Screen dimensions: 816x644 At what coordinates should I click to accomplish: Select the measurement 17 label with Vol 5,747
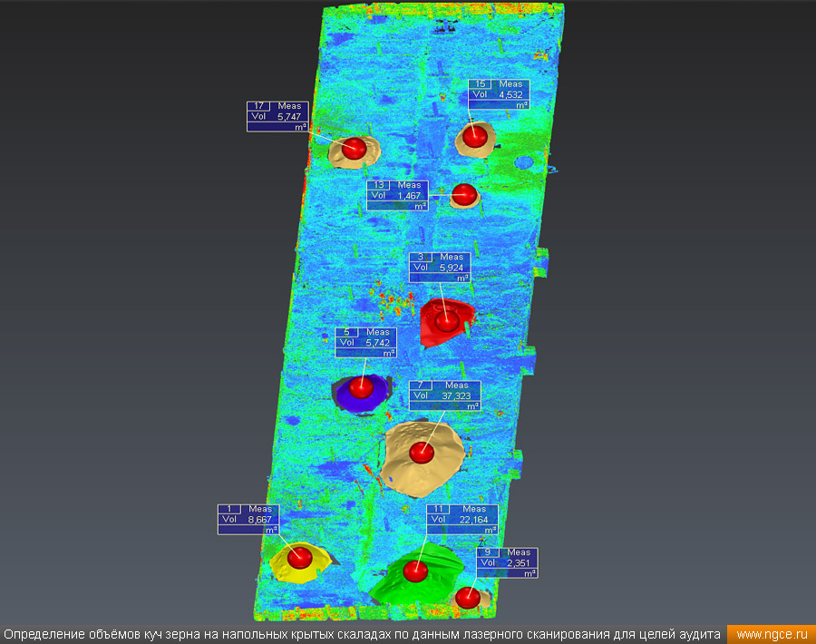[x=277, y=116]
